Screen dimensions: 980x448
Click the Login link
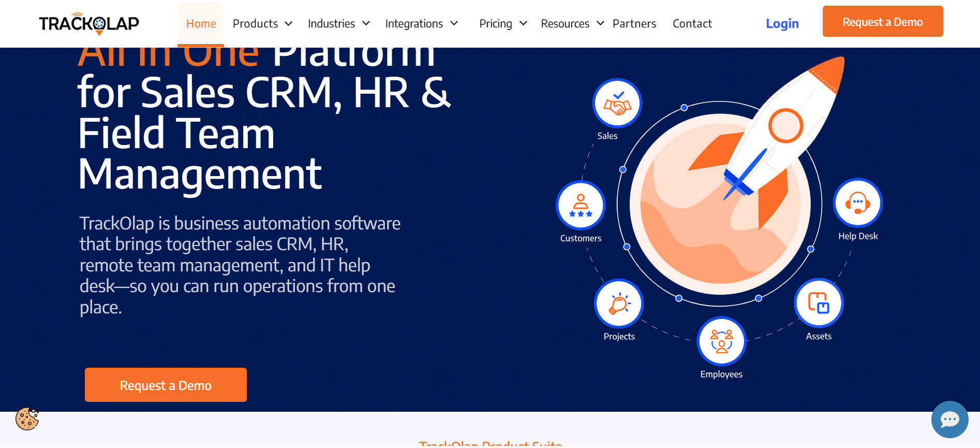coord(782,24)
